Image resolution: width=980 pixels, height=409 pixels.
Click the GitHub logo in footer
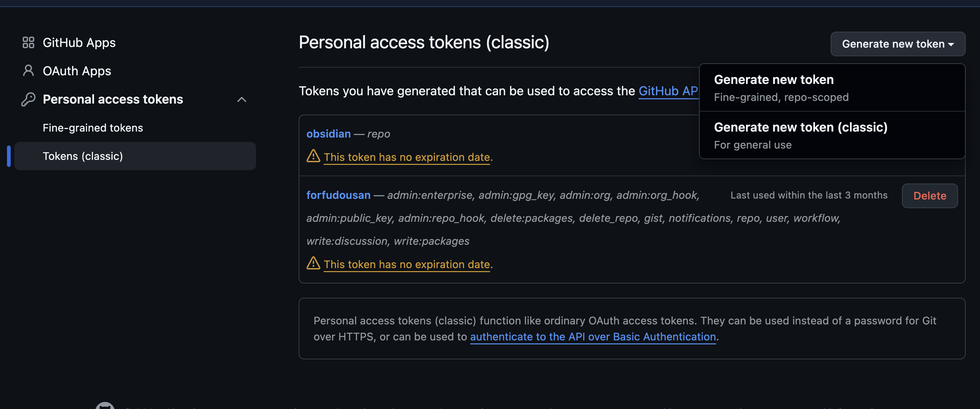click(105, 406)
